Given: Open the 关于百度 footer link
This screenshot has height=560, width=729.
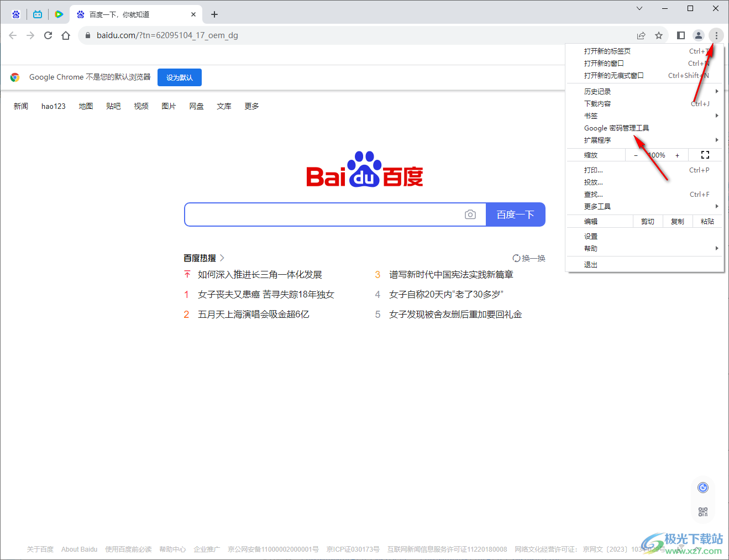Looking at the screenshot, I should tap(40, 549).
